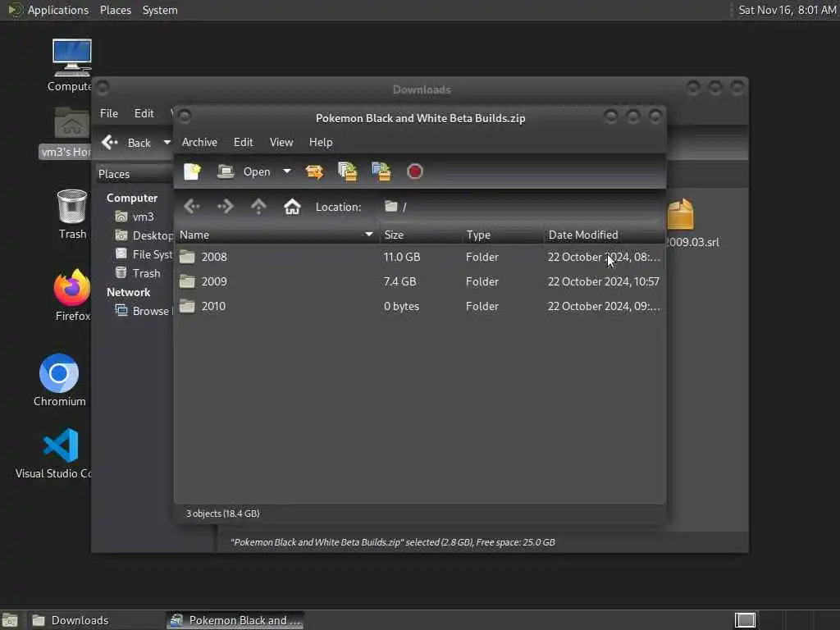Open Edit menu in Downloads window

[x=144, y=113]
